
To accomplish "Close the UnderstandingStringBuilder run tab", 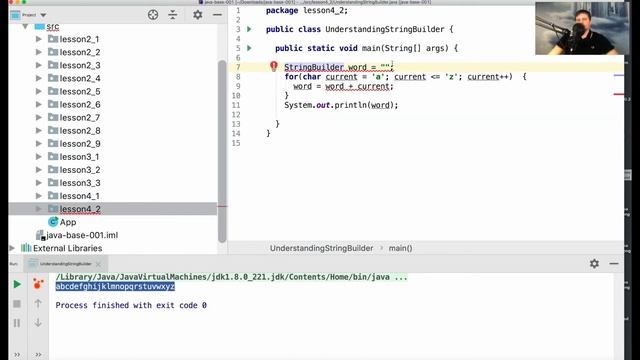I will [98, 264].
